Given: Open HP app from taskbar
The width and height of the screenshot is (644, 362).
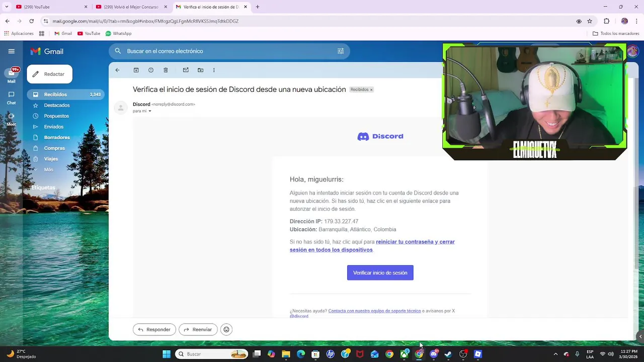Looking at the screenshot, I should (330, 354).
